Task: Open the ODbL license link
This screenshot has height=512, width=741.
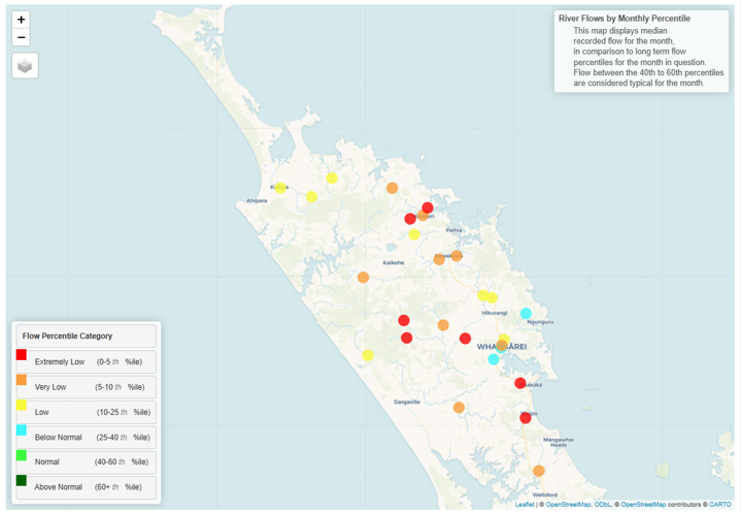Action: point(603,504)
